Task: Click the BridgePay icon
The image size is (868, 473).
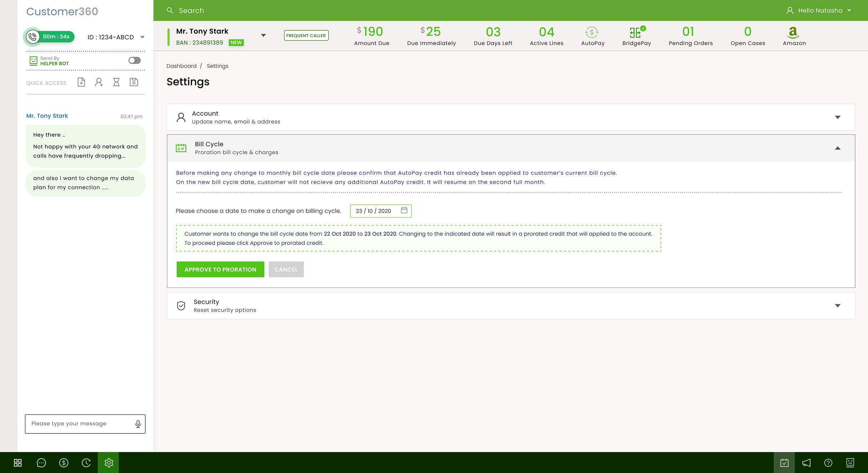Action: (x=637, y=32)
